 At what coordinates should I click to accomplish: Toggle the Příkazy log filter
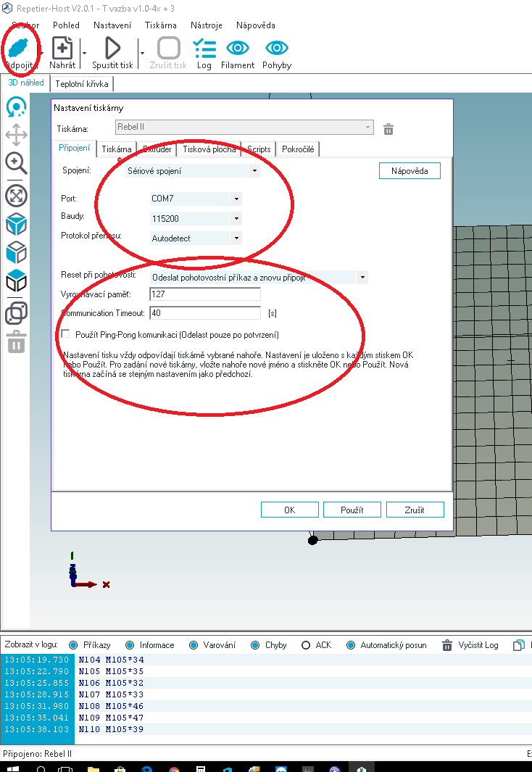pos(73,645)
